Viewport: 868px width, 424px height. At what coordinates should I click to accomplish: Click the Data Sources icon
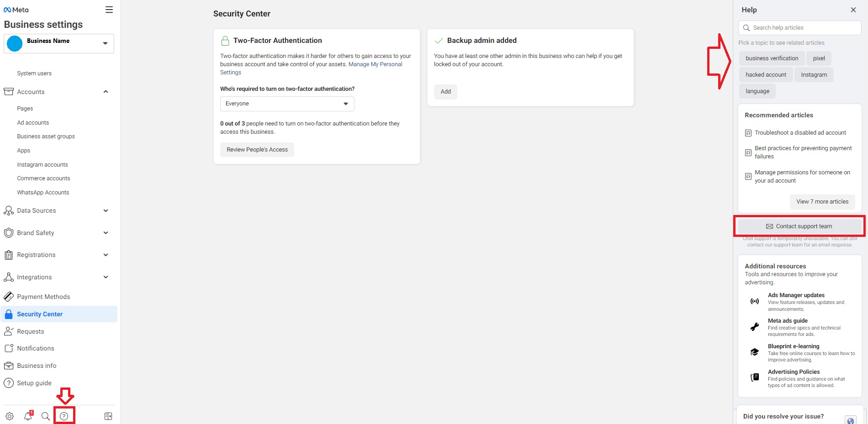[9, 210]
